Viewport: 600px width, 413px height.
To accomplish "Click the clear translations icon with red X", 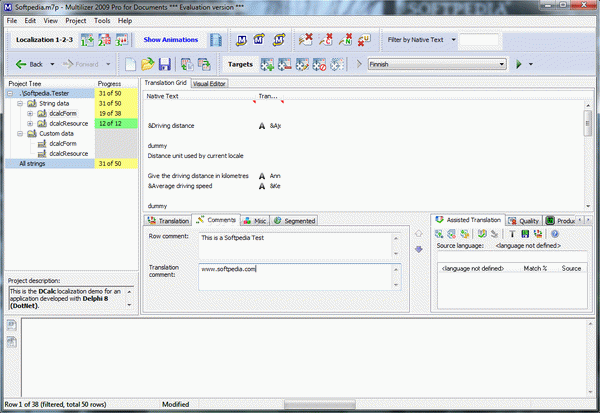I will 305,40.
